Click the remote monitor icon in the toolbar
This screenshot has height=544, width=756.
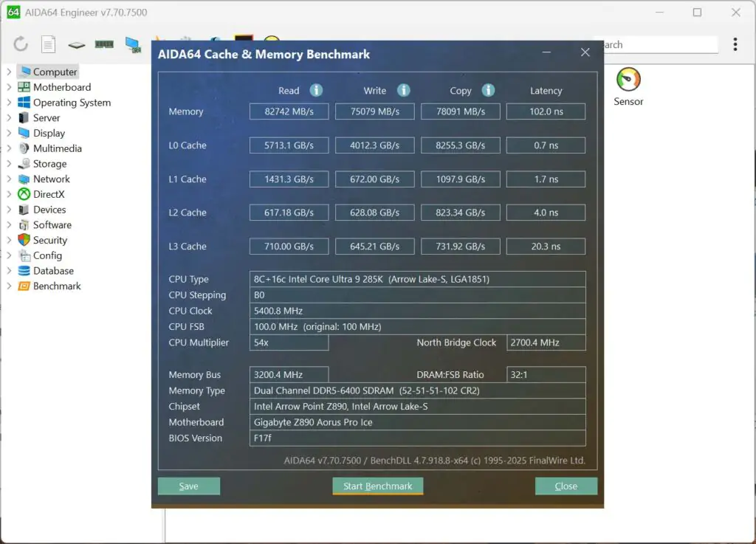(x=133, y=44)
